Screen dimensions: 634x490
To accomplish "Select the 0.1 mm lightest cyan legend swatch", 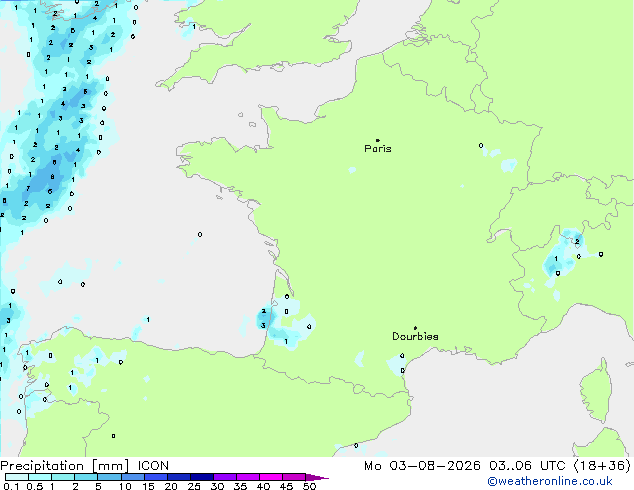I will pyautogui.click(x=17, y=477).
